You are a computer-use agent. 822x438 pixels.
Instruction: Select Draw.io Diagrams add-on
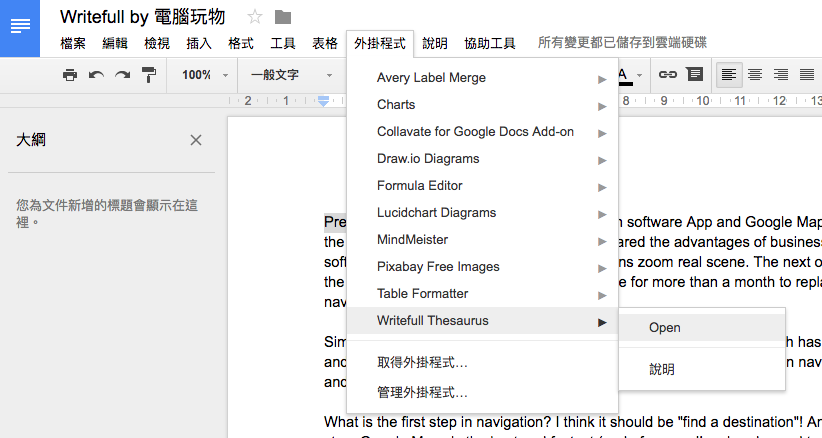482,159
